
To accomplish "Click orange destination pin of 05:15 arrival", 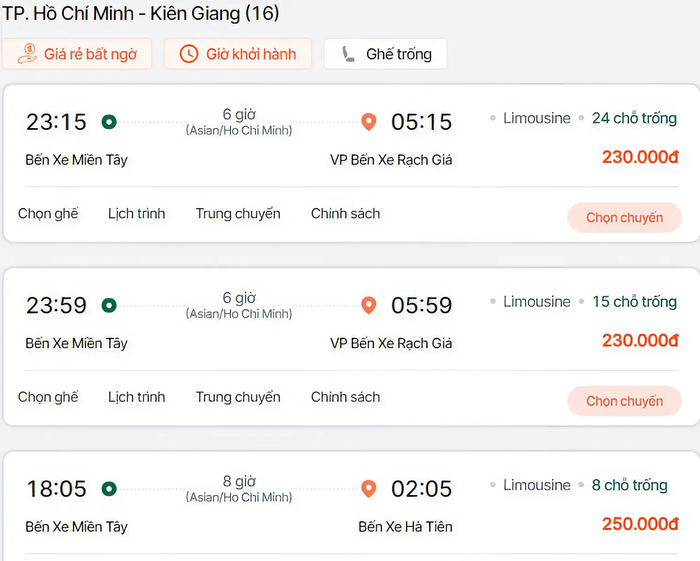I will tap(368, 122).
